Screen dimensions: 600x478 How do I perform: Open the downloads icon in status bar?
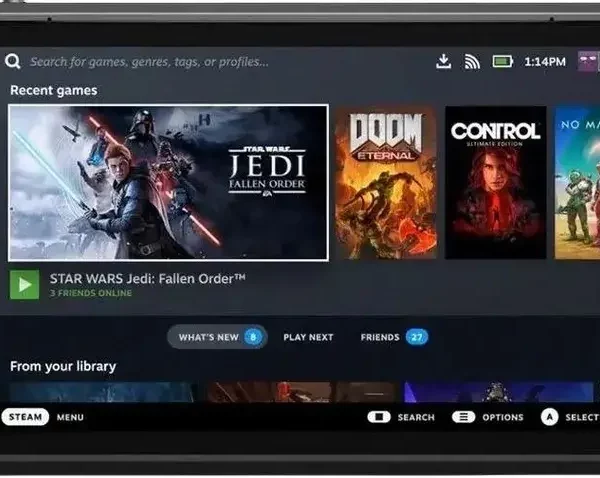(x=444, y=62)
